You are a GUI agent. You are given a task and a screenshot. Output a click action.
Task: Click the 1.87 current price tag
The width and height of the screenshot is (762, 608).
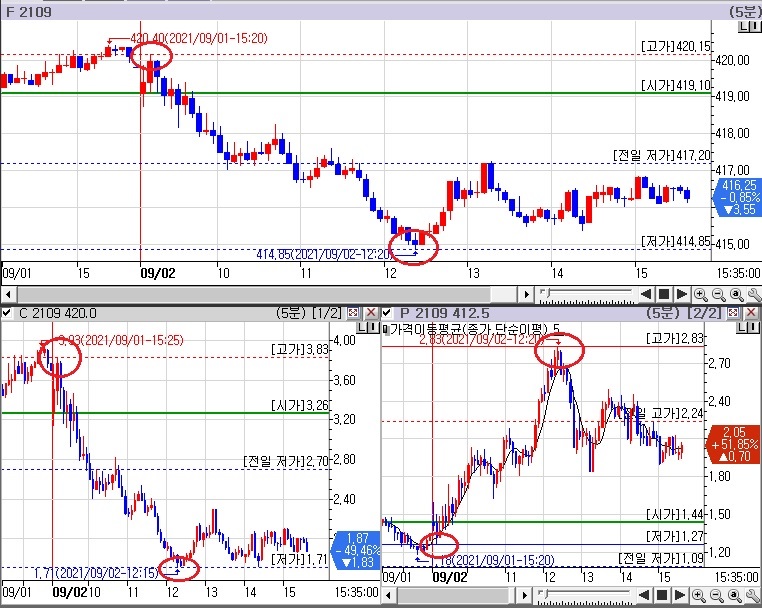click(356, 550)
